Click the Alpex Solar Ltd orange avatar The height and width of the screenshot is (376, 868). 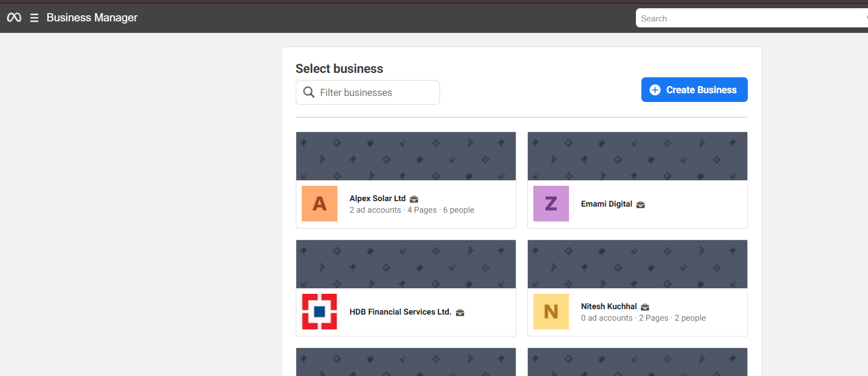319,203
